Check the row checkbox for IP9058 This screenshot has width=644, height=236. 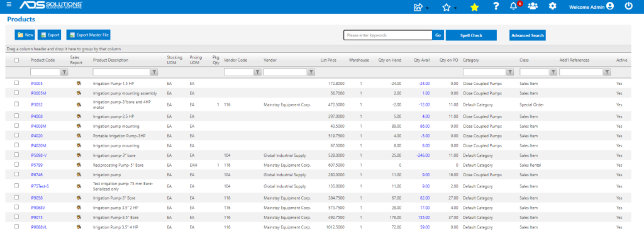point(17,197)
